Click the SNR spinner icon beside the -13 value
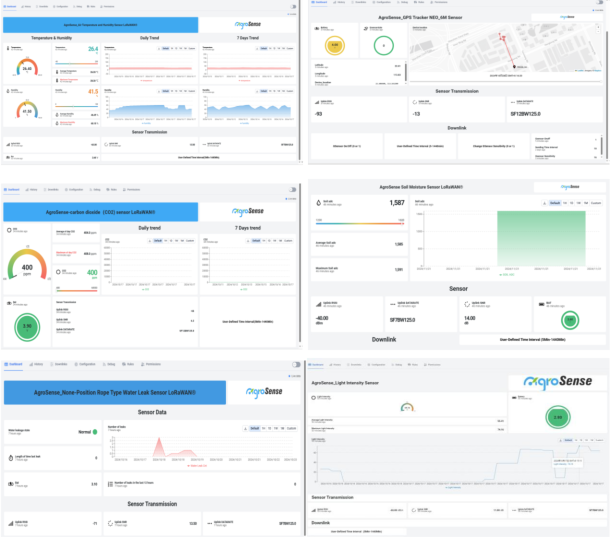The image size is (613, 537). coord(415,102)
